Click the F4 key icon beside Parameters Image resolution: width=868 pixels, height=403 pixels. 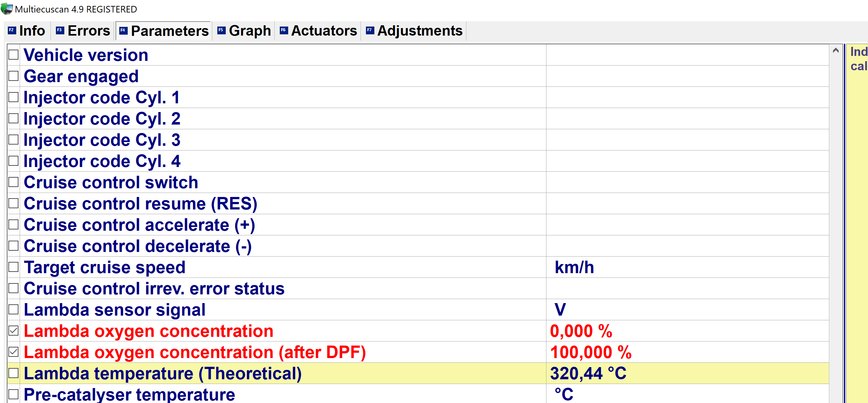123,31
